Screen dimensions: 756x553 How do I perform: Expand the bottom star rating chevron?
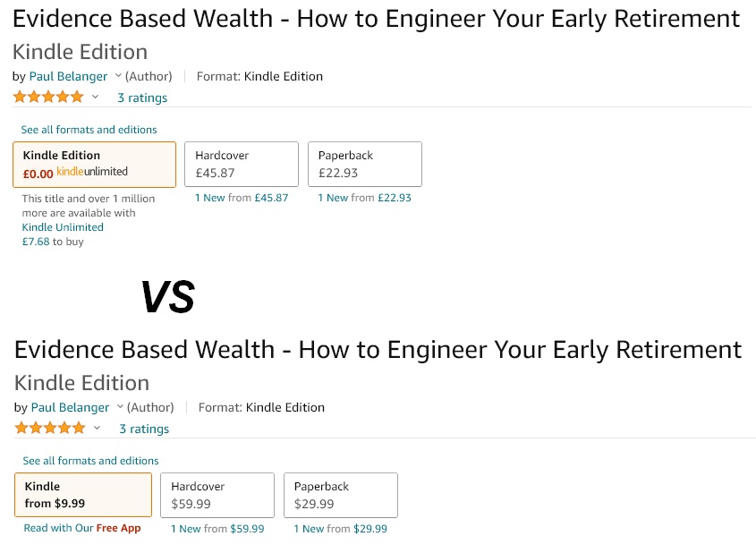pyautogui.click(x=97, y=428)
